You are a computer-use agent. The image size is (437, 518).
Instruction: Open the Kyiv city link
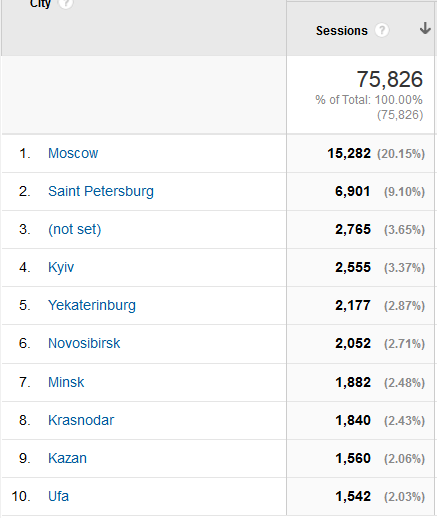pyautogui.click(x=61, y=268)
